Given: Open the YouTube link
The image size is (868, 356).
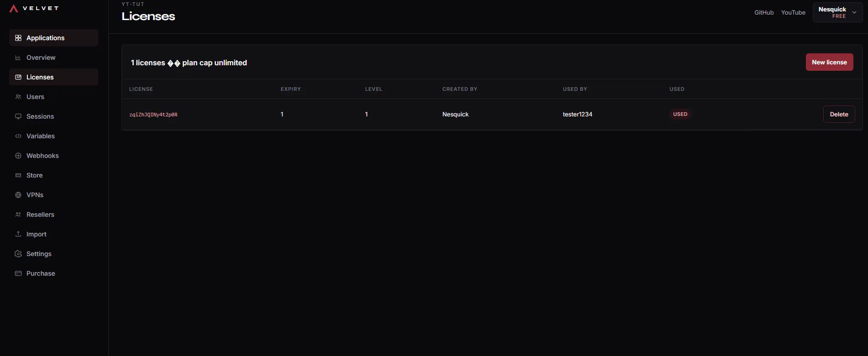Looking at the screenshot, I should [x=793, y=12].
